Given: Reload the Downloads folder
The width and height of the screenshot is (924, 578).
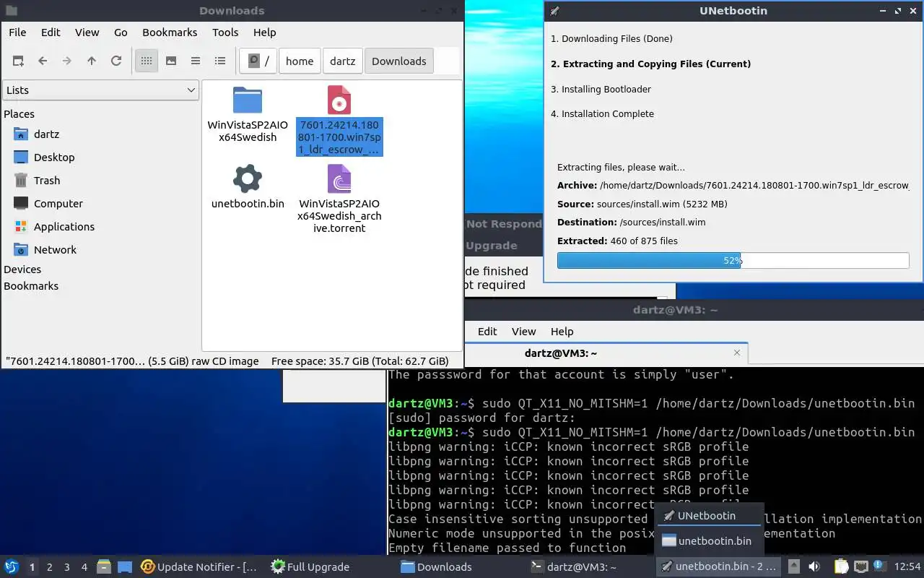Looking at the screenshot, I should (116, 61).
